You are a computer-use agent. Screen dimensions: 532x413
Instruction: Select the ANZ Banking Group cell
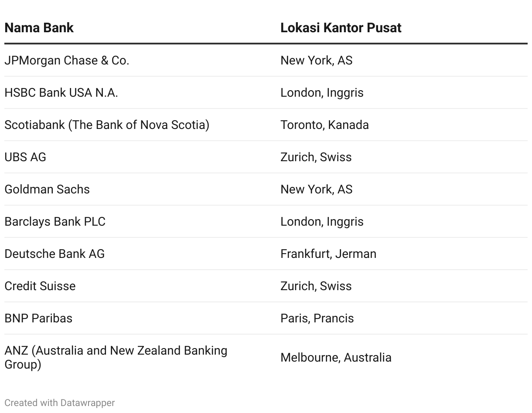(116, 357)
